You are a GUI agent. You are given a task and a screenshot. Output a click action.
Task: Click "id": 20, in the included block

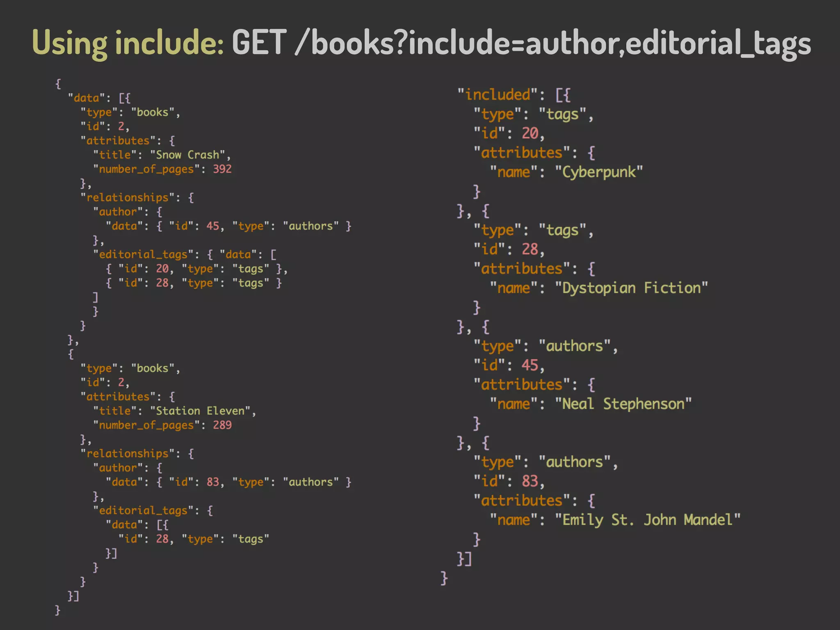509,133
